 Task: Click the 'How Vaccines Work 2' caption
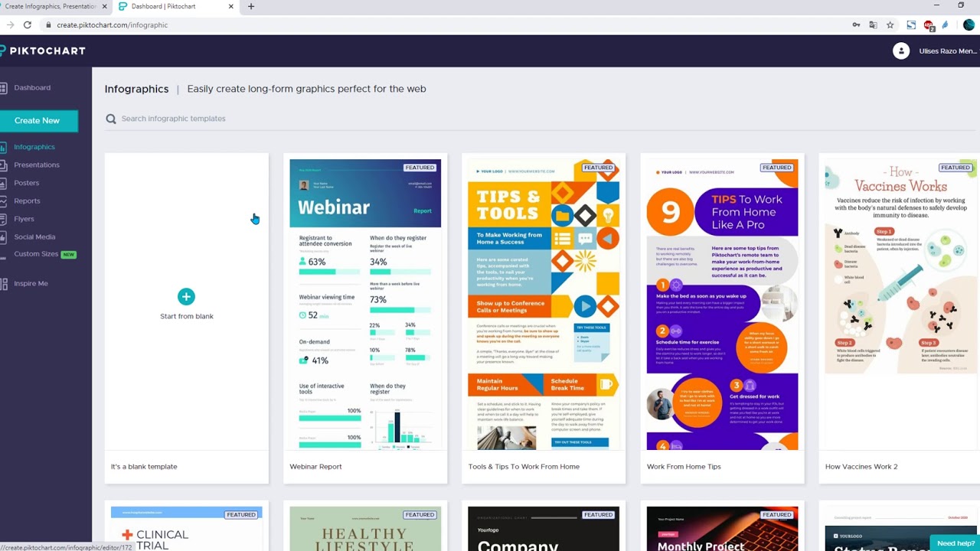(x=861, y=467)
